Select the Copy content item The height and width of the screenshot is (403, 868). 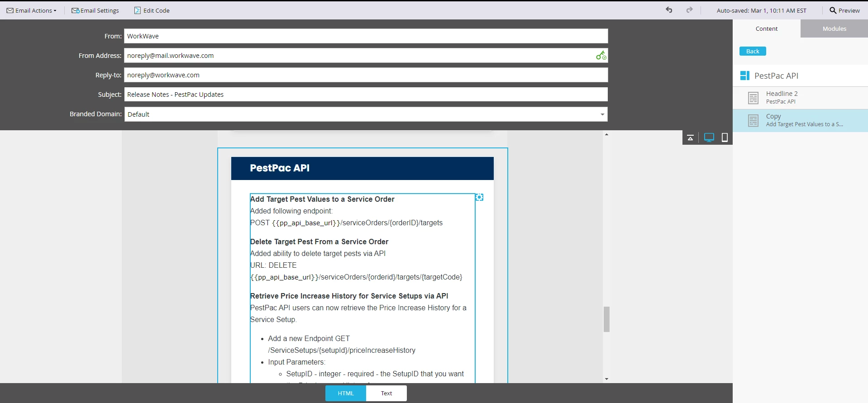[800, 120]
